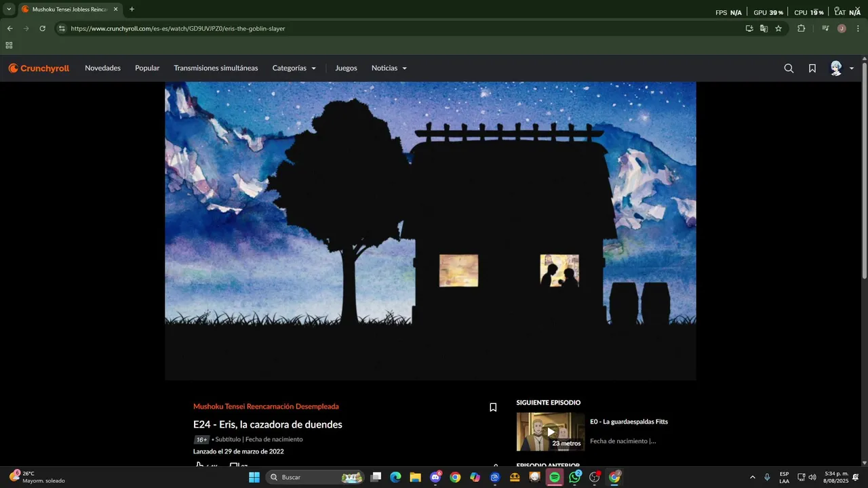Open Spotify from the taskbar
Viewport: 868px width, 488px height.
pyautogui.click(x=554, y=477)
